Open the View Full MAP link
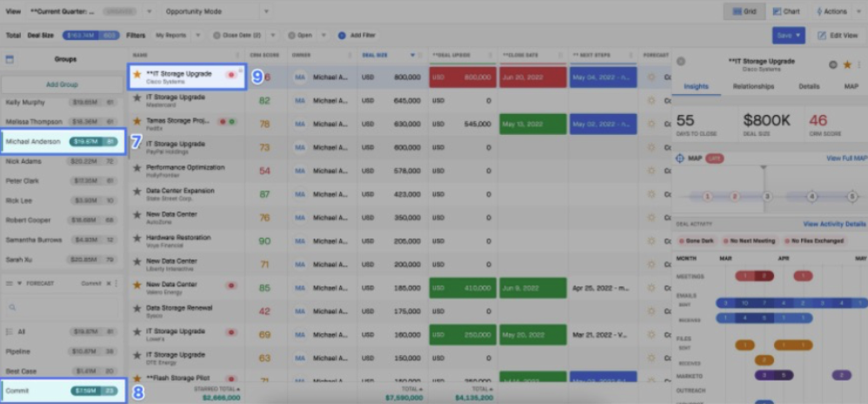This screenshot has height=404, width=868. point(847,158)
